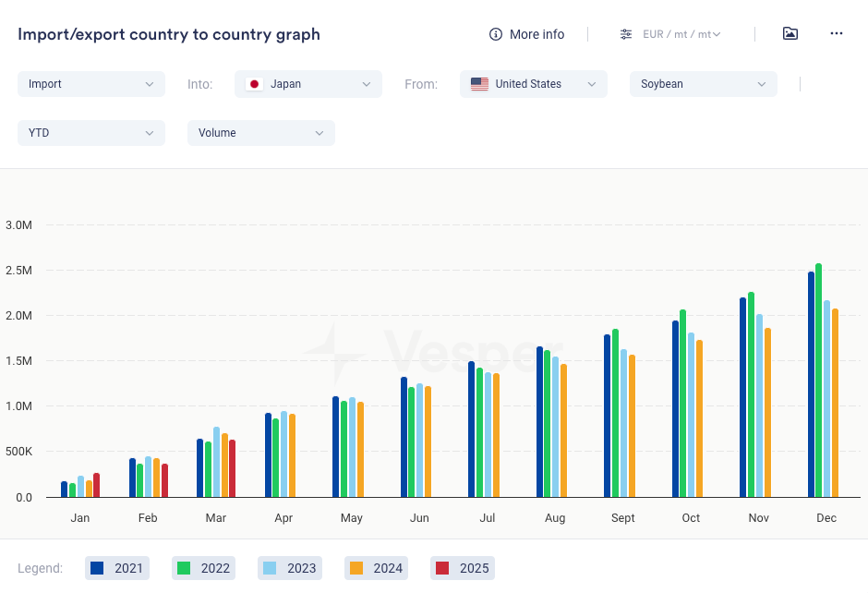Screen dimensions: 868x593
Task: Click the save chart as image icon
Action: tap(790, 34)
